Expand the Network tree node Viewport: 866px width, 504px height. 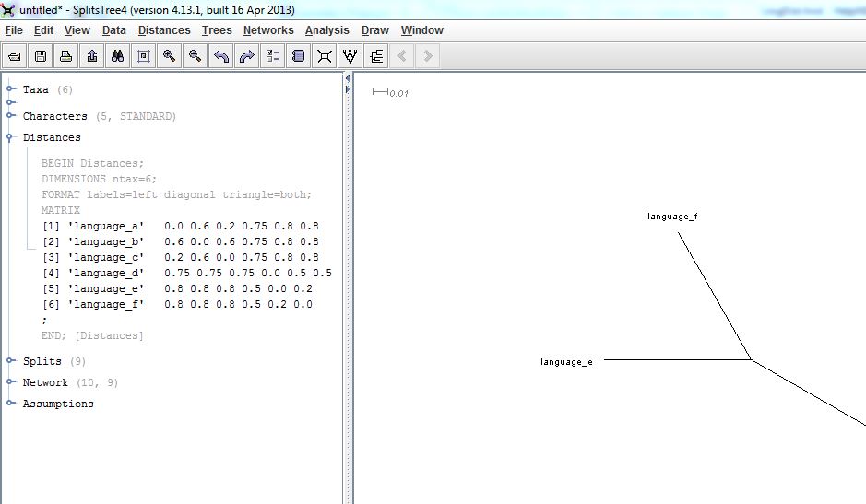pyautogui.click(x=10, y=382)
